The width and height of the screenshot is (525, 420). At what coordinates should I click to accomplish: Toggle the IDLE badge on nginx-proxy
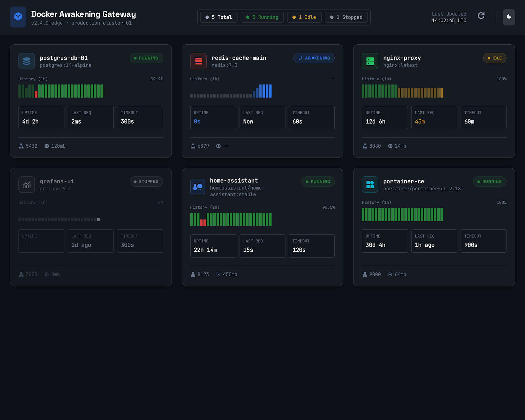point(494,58)
